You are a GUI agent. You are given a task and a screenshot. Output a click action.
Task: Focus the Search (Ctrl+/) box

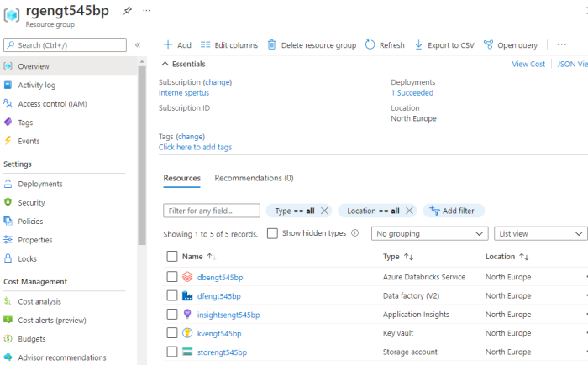(x=65, y=45)
